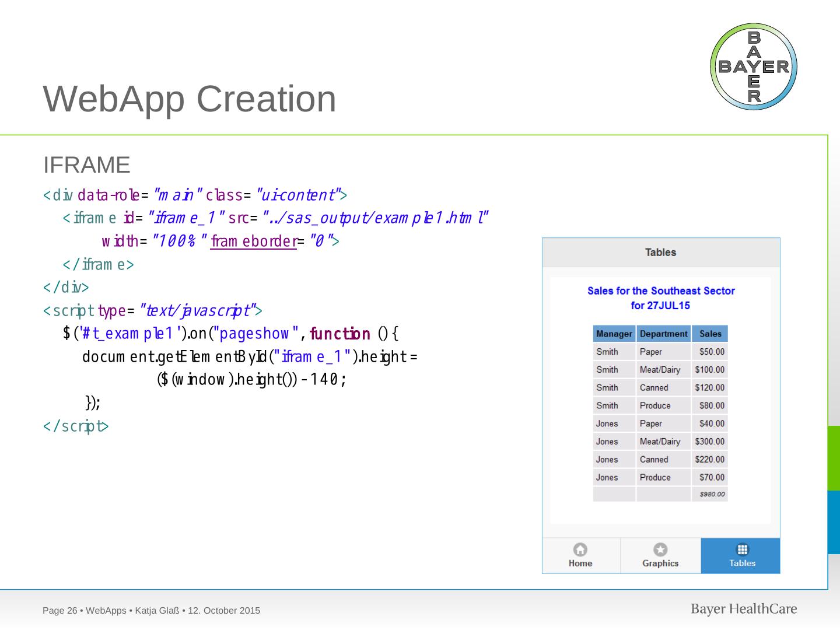Select the $220.00 sales cell
Screen dimensions: 840x630
(x=710, y=460)
